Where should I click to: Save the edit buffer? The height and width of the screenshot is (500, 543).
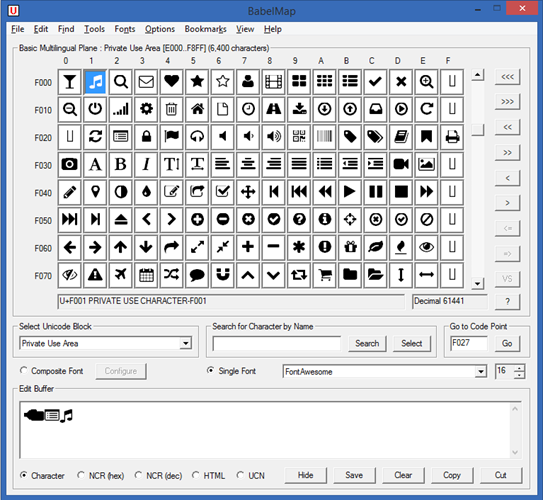pyautogui.click(x=354, y=475)
